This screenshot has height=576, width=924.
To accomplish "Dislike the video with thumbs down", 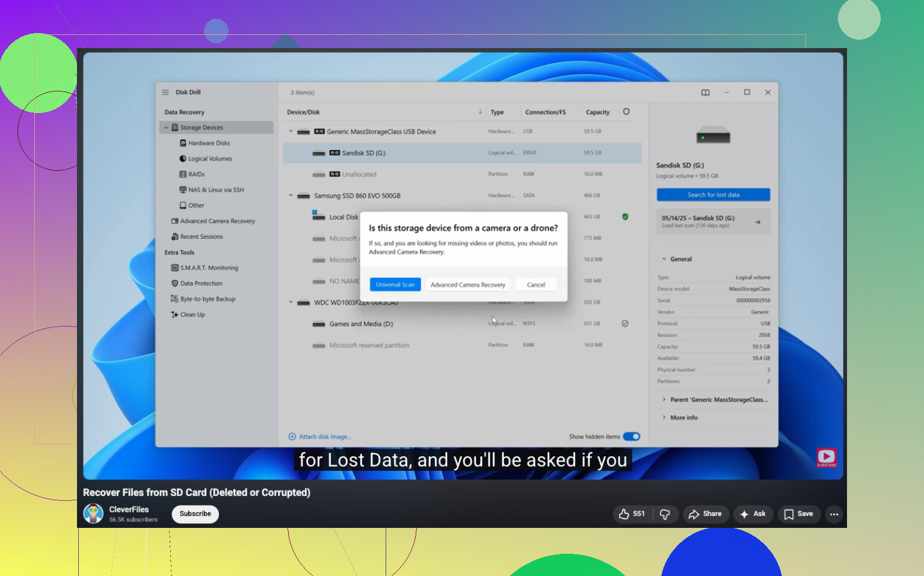I will click(x=665, y=514).
